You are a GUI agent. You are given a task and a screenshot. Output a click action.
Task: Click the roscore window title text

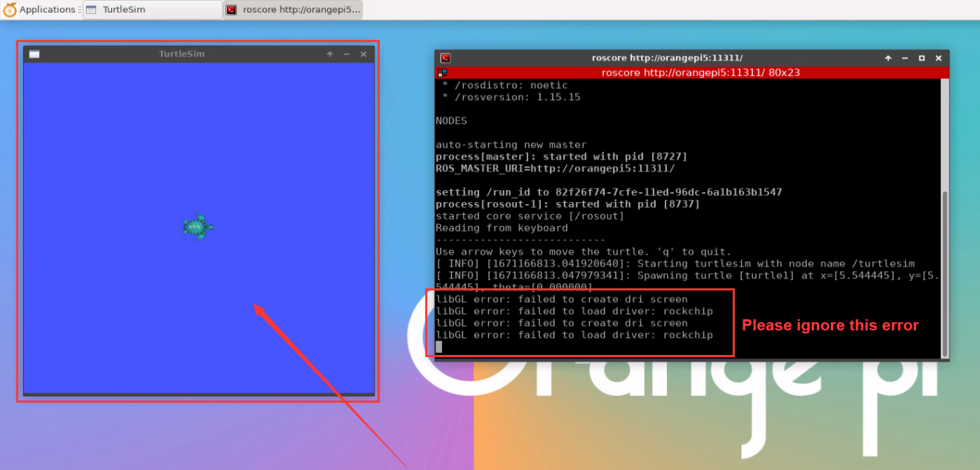(x=667, y=58)
